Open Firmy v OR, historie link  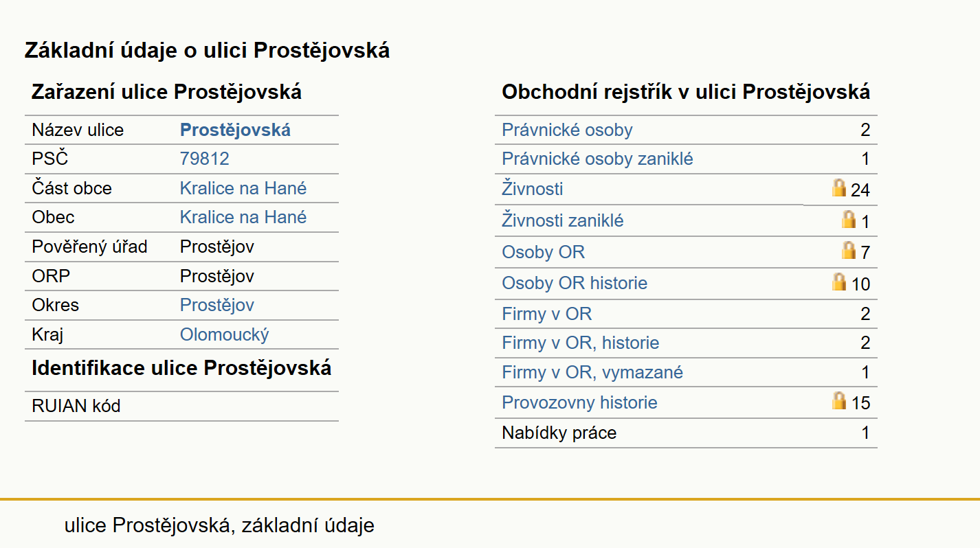581,343
